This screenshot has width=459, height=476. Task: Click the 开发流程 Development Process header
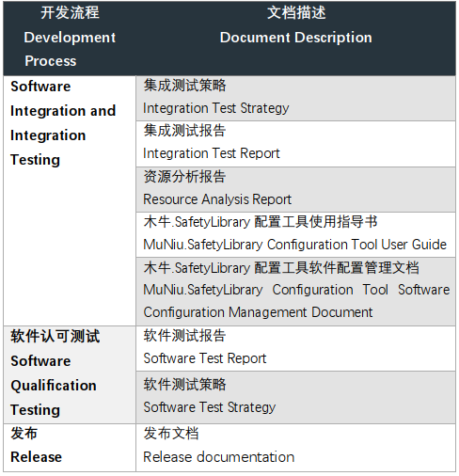pos(70,38)
